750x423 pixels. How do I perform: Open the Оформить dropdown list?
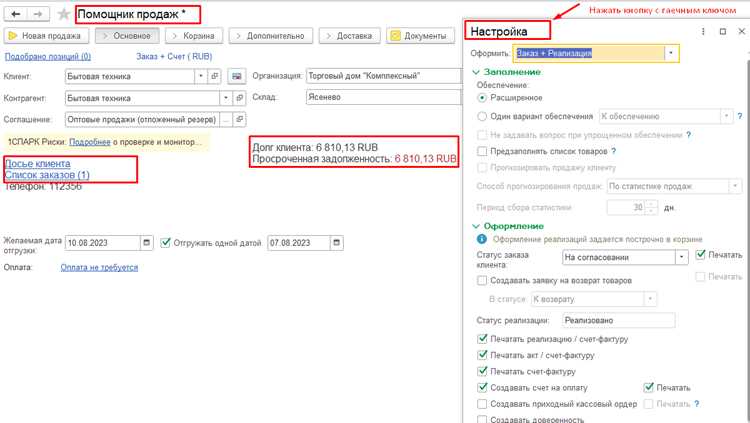(x=671, y=53)
